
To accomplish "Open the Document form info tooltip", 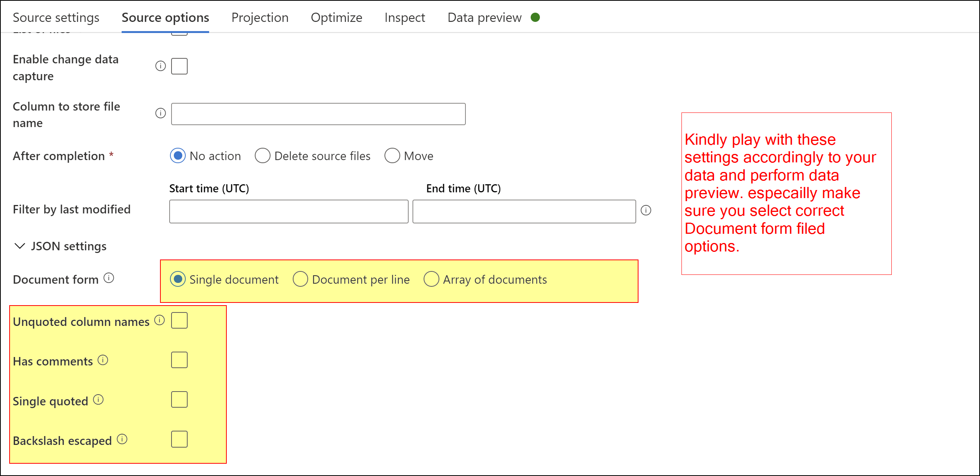I will (109, 278).
